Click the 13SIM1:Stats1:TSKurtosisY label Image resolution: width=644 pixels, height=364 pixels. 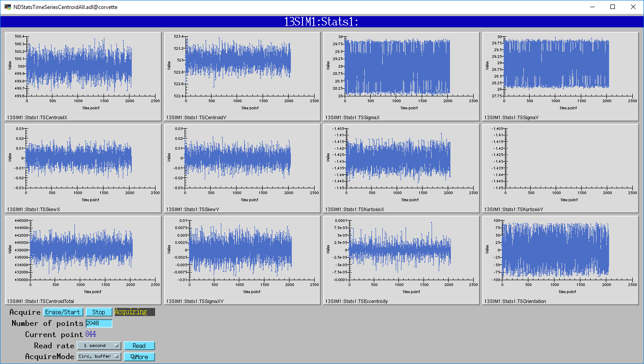pos(514,209)
